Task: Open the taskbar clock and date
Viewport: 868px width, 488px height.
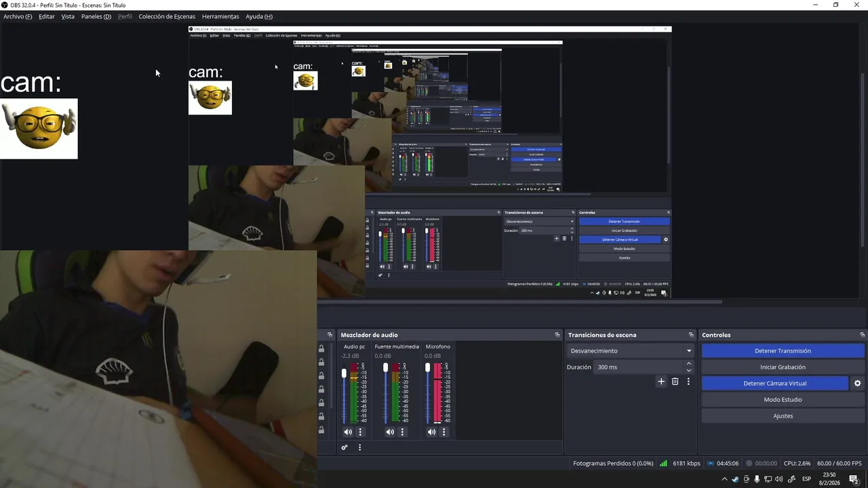Action: click(x=829, y=479)
